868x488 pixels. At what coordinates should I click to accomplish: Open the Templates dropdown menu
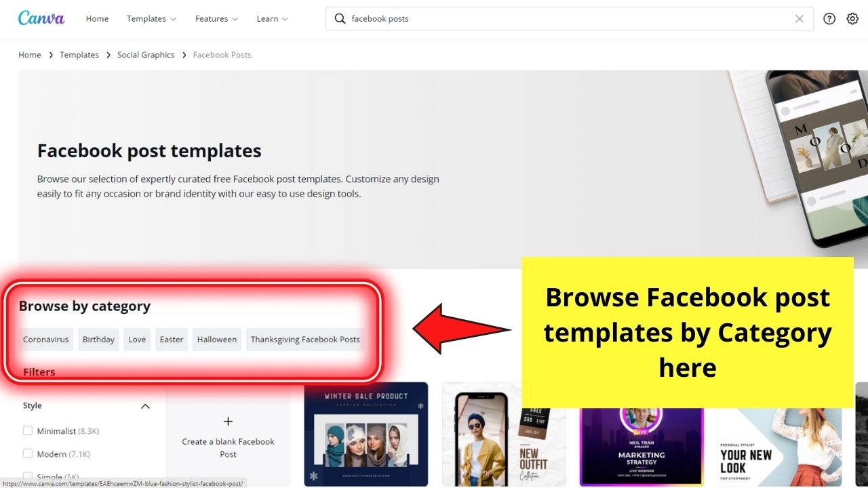click(151, 18)
